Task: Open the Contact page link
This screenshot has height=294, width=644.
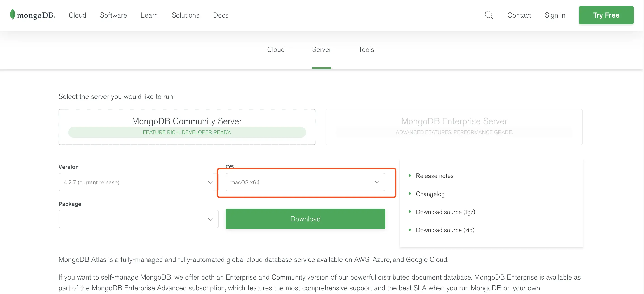Action: (519, 15)
